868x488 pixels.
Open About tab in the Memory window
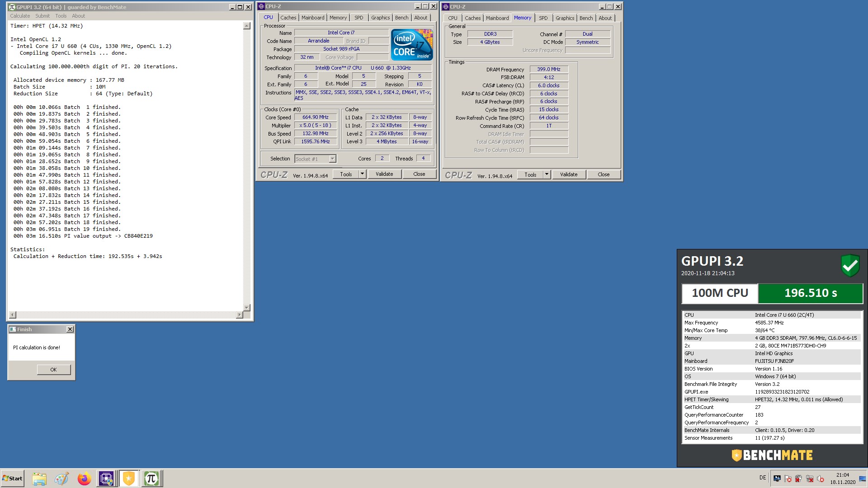tap(605, 18)
